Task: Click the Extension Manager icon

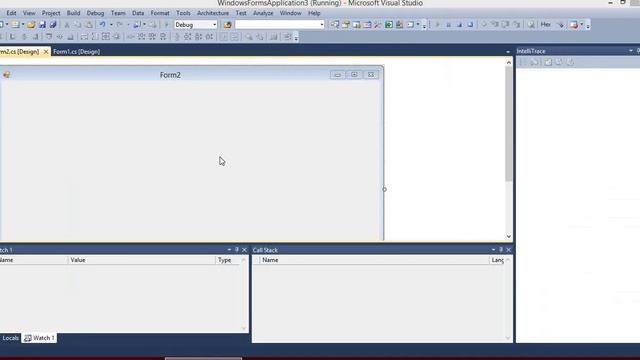Action: click(x=400, y=25)
